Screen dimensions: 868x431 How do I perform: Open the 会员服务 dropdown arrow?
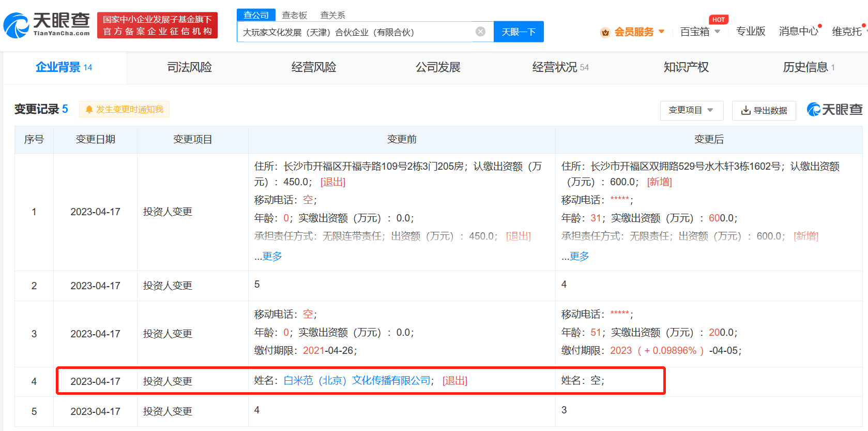pos(661,32)
